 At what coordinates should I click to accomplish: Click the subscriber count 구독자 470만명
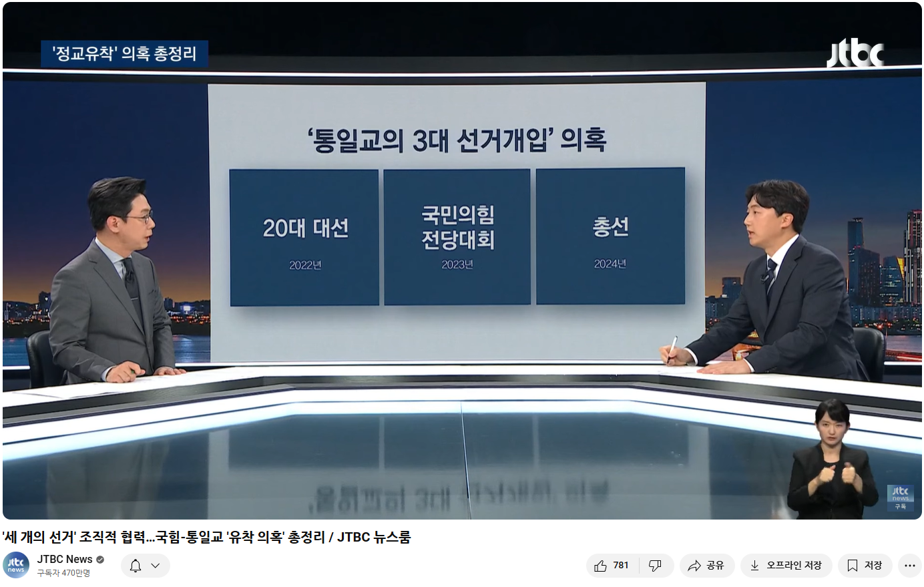click(63, 573)
